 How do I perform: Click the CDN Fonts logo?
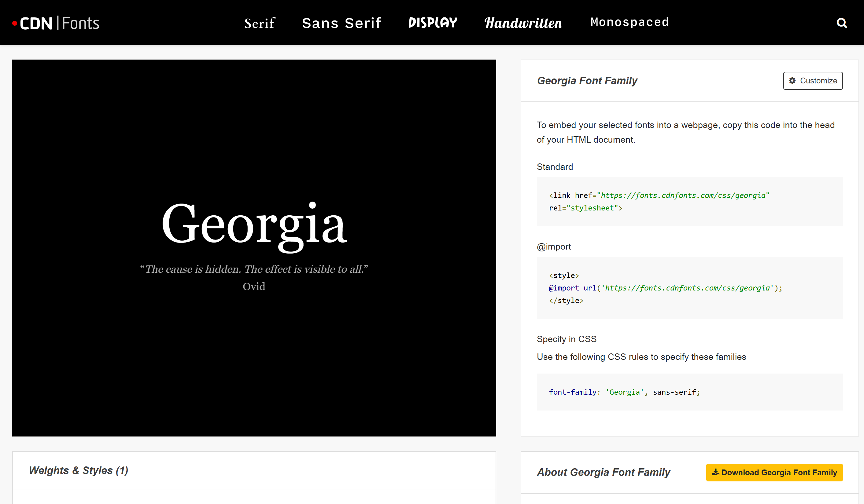pyautogui.click(x=56, y=23)
